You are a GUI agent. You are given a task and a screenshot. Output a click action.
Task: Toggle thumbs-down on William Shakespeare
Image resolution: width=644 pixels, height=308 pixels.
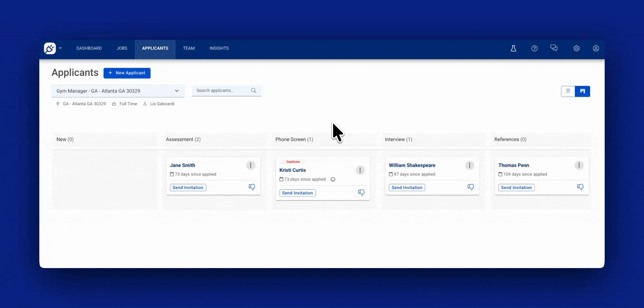click(x=470, y=187)
